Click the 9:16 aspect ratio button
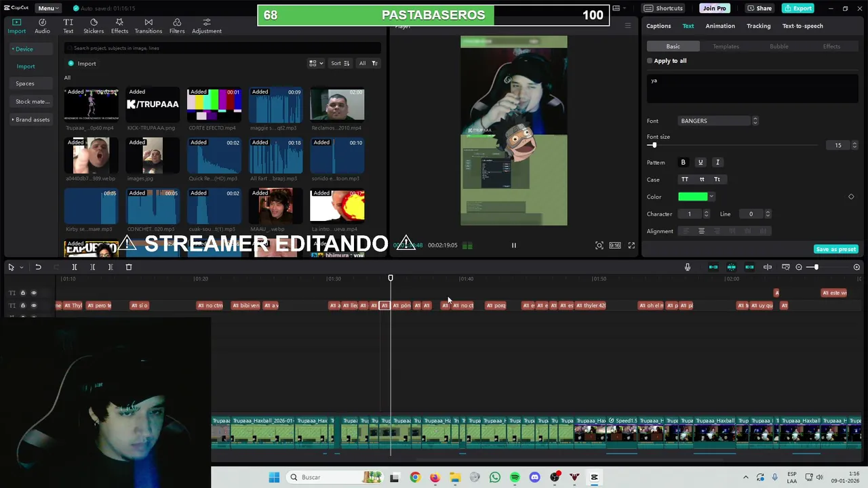The width and height of the screenshot is (868, 488). pos(614,245)
